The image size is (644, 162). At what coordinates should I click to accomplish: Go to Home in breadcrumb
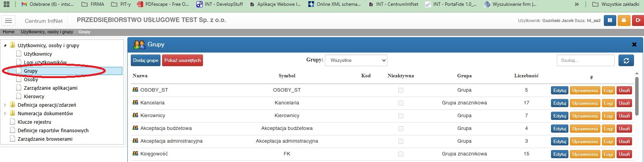8,32
